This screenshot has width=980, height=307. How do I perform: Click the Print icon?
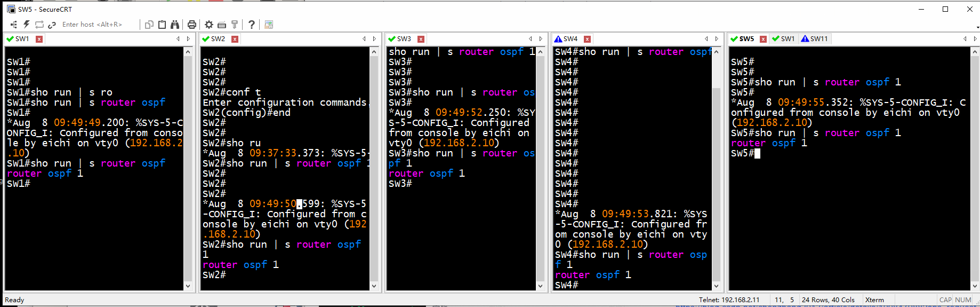pos(192,25)
